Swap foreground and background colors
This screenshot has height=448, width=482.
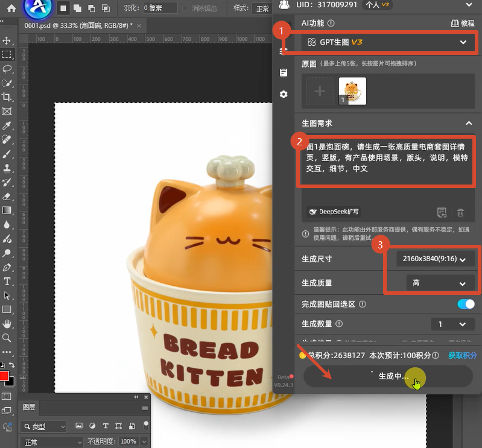click(11, 365)
